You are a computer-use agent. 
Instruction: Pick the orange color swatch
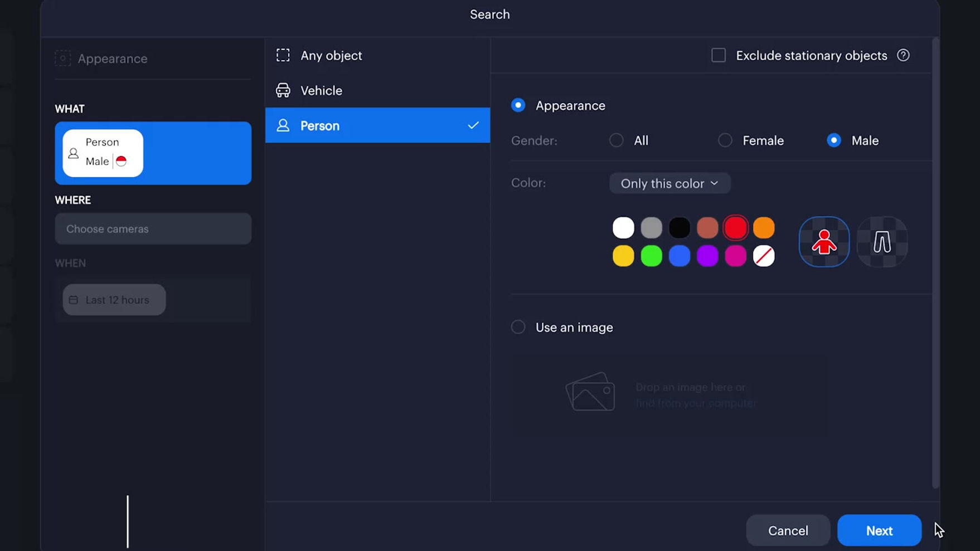[x=764, y=228]
